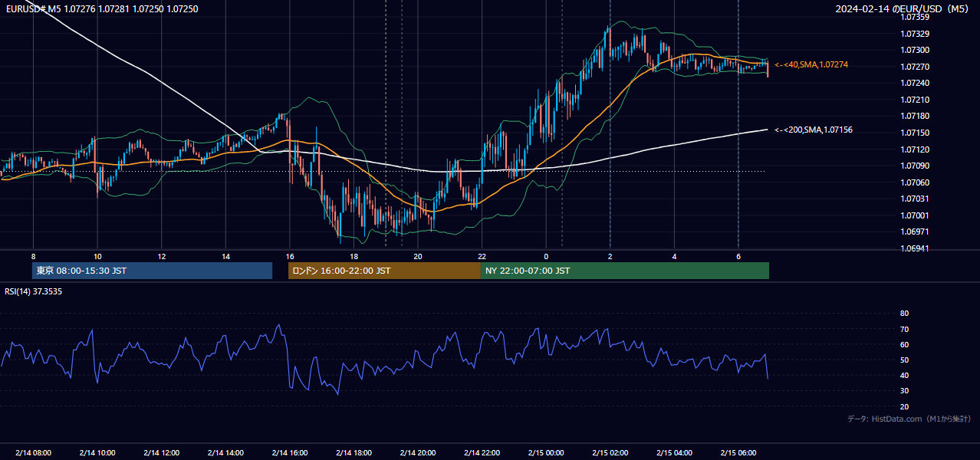Click hour tick 6 under the price chart
This screenshot has height=460, width=980.
[738, 256]
